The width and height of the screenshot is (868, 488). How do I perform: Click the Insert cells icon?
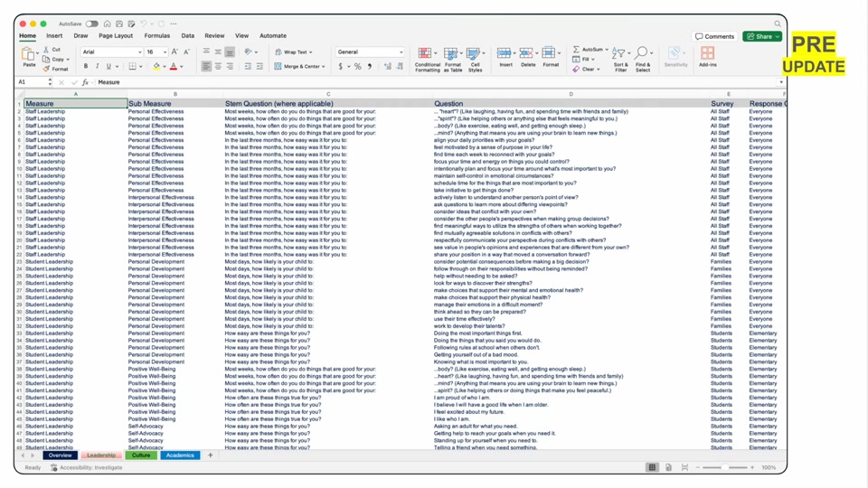505,53
